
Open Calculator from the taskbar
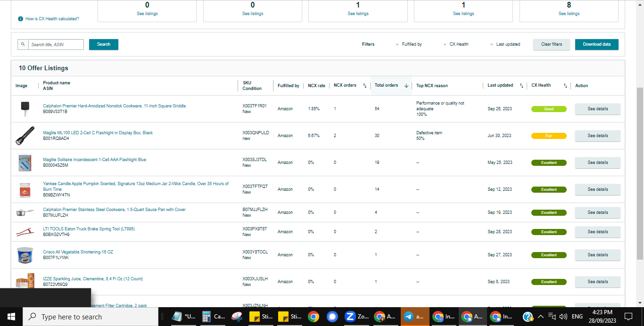pos(213,317)
